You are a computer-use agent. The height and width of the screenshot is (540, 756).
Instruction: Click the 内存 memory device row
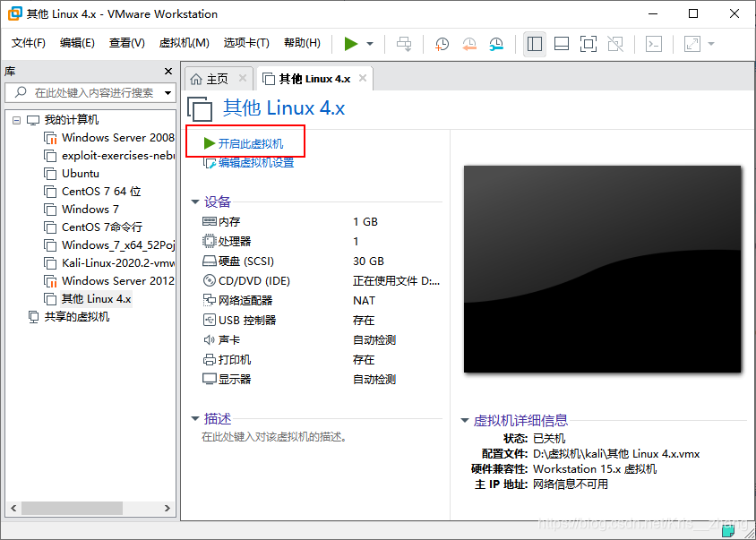point(321,222)
